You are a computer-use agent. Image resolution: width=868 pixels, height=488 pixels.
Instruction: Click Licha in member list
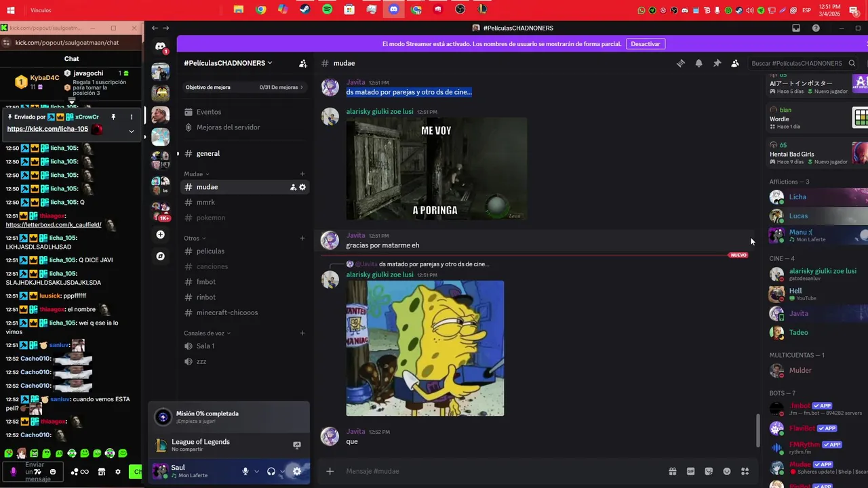[x=817, y=197]
